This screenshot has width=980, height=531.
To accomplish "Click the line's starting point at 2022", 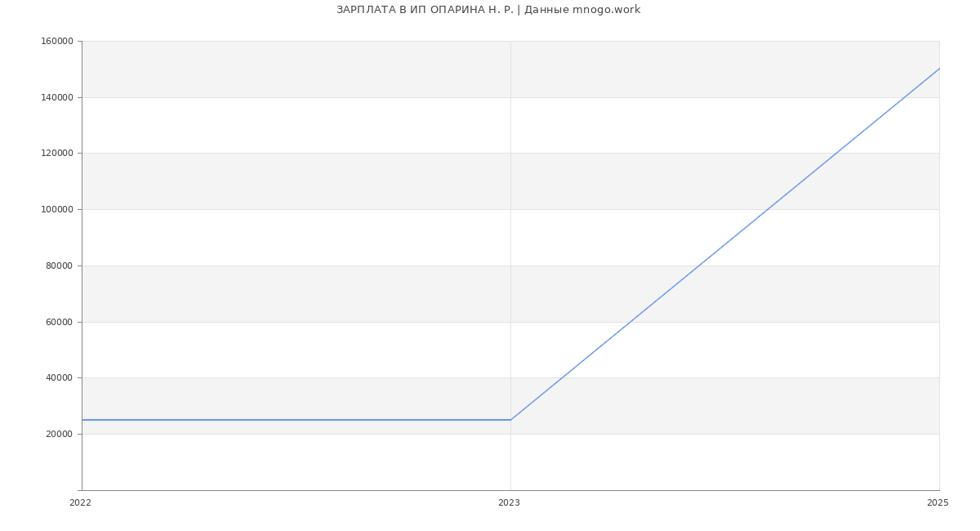I will click(x=82, y=420).
